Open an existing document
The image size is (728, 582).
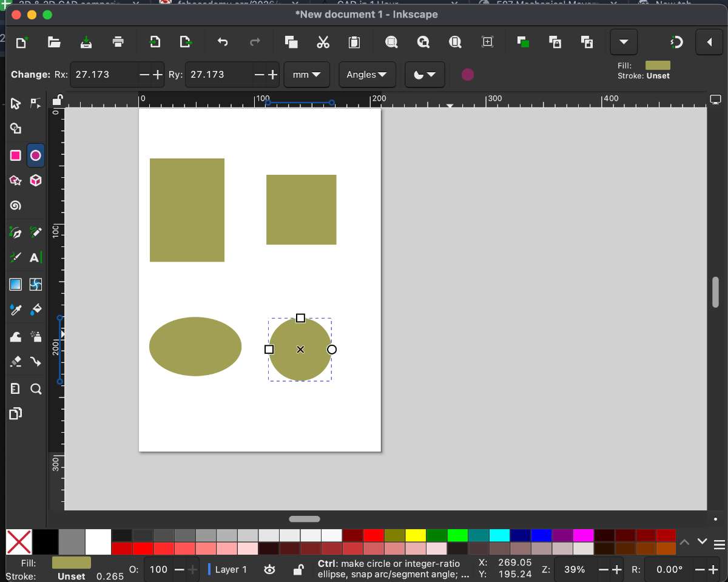point(54,42)
